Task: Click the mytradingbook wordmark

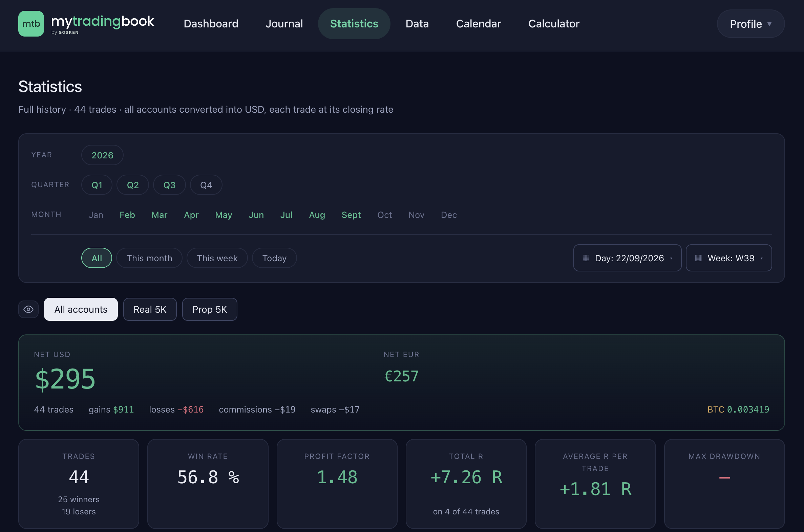Action: click(x=103, y=24)
